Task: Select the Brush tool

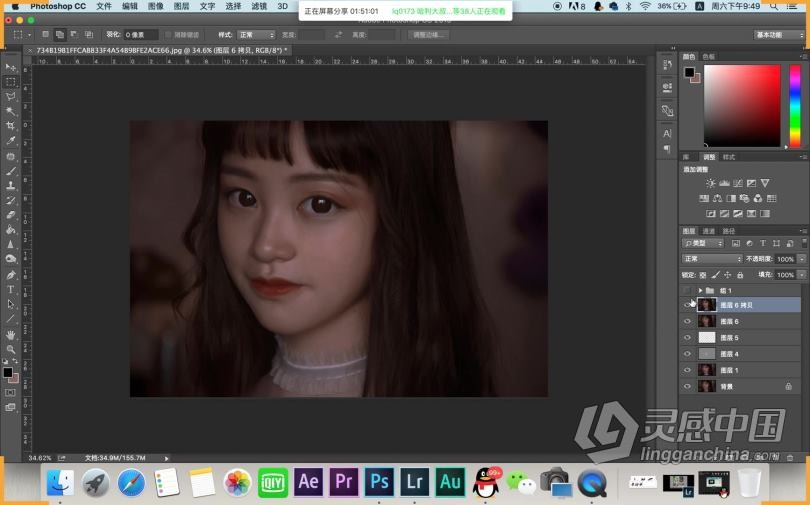Action: pos(10,170)
